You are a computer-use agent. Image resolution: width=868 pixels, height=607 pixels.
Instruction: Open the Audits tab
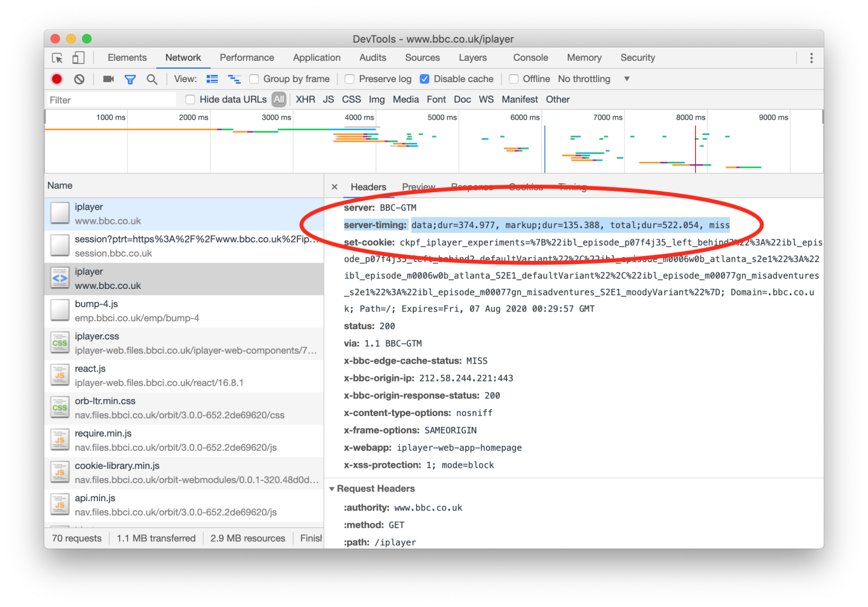[373, 58]
